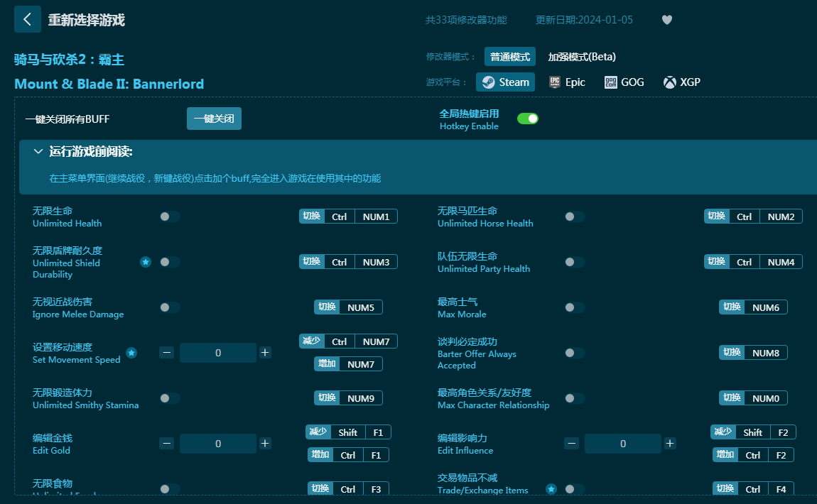Click the back arrow icon
817x504 pixels.
28,20
